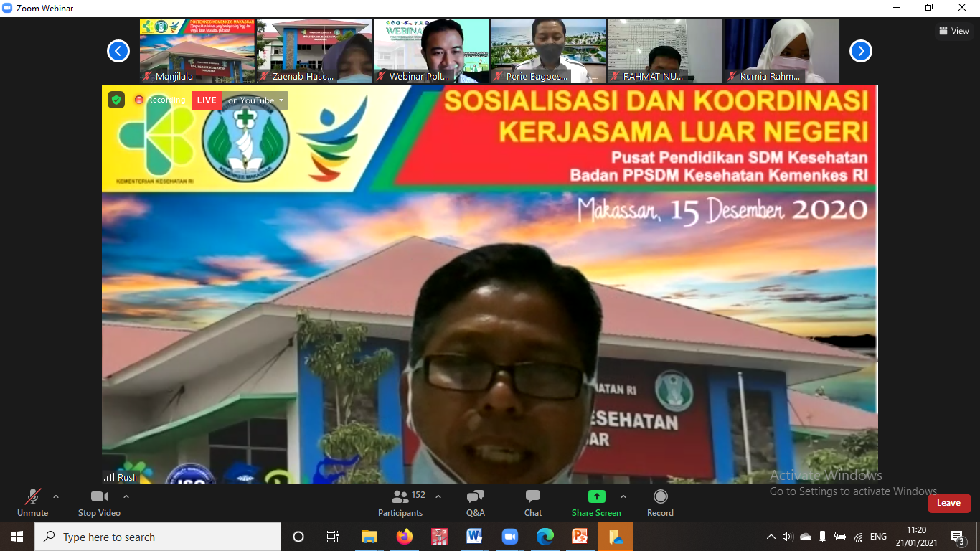Open the 'on YouTube' live stream dropdown
The image size is (980, 551).
tap(255, 100)
